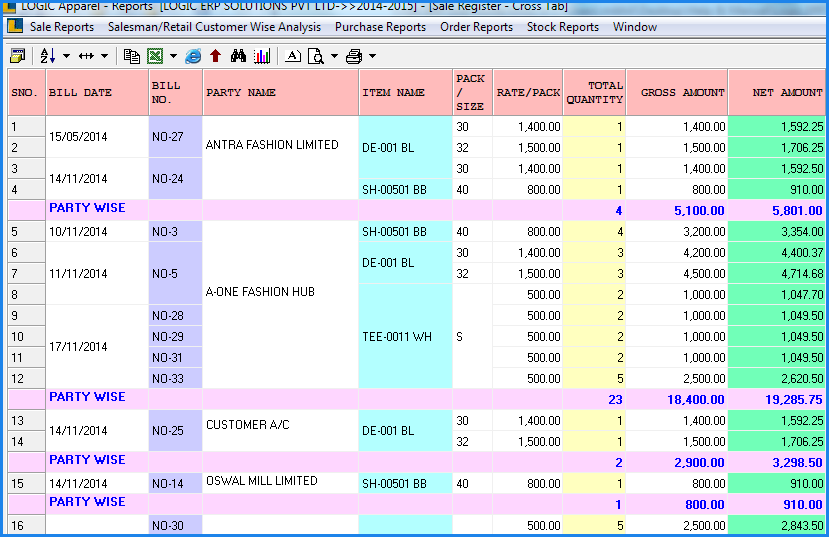Click the print preview magnifier icon
829x537 pixels.
tap(316, 55)
